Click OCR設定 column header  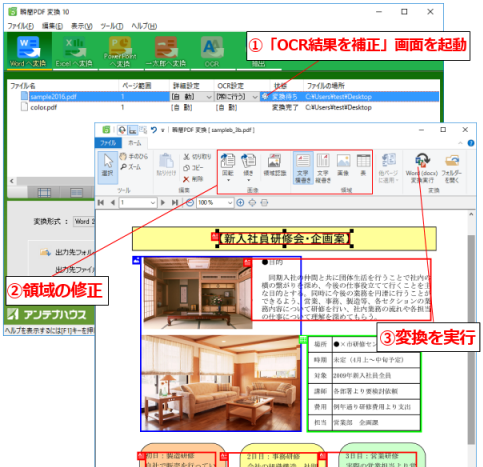coord(241,86)
